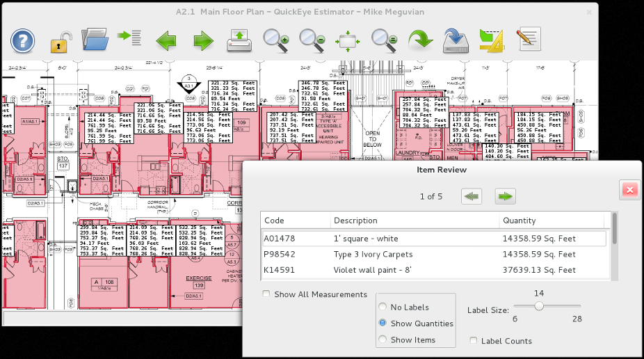
Task: Click the Label Size slider handle
Action: coord(539,306)
